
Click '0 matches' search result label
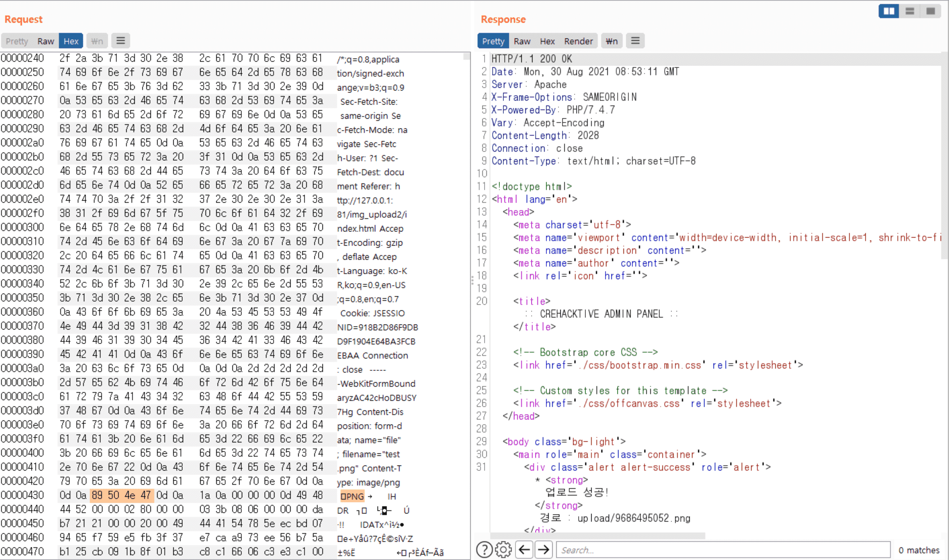[x=919, y=550]
